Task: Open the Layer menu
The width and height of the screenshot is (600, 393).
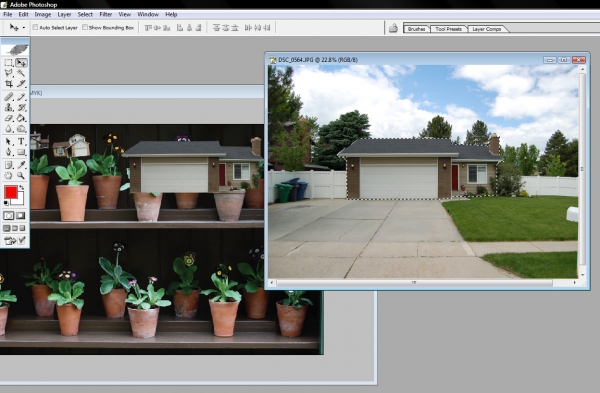Action: point(64,15)
